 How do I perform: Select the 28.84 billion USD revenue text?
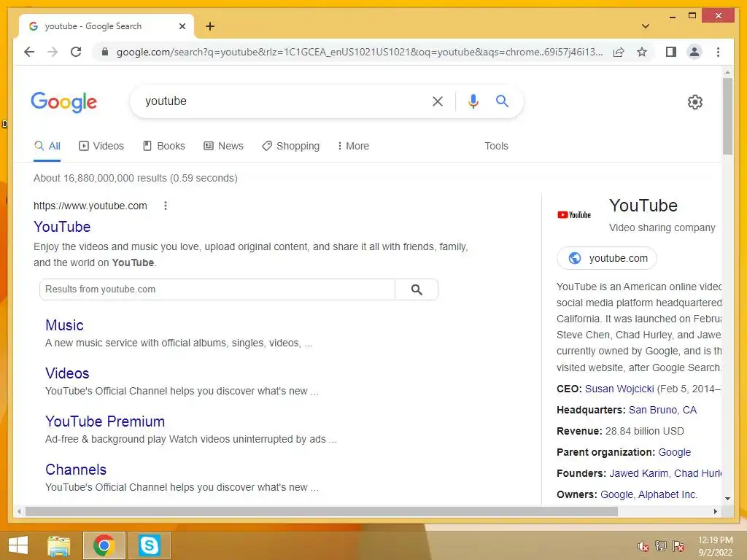click(645, 432)
